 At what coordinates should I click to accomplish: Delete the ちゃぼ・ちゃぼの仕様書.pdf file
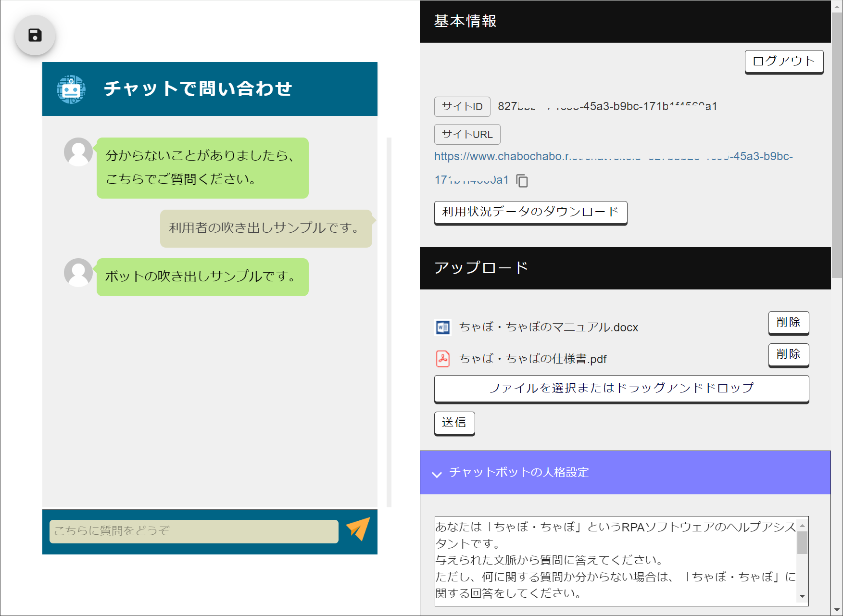pyautogui.click(x=788, y=354)
